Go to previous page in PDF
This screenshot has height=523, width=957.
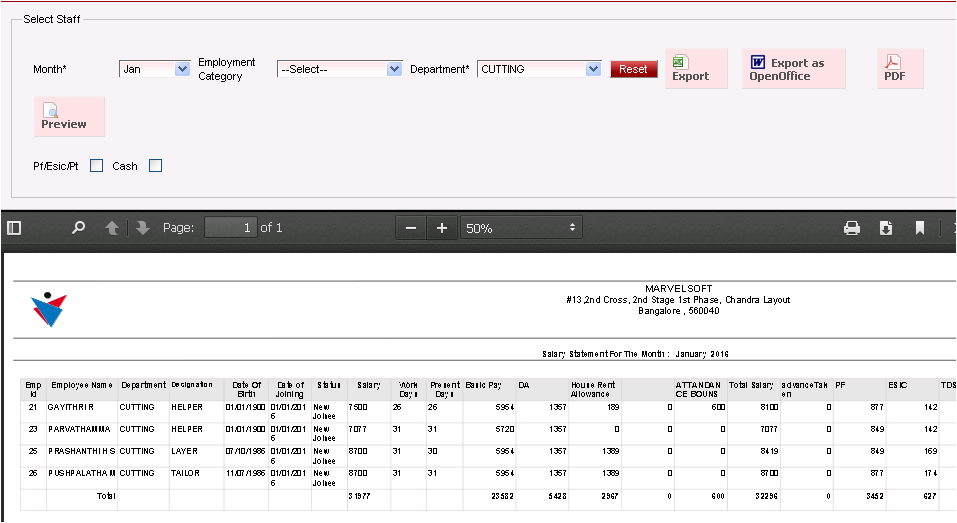coord(112,228)
